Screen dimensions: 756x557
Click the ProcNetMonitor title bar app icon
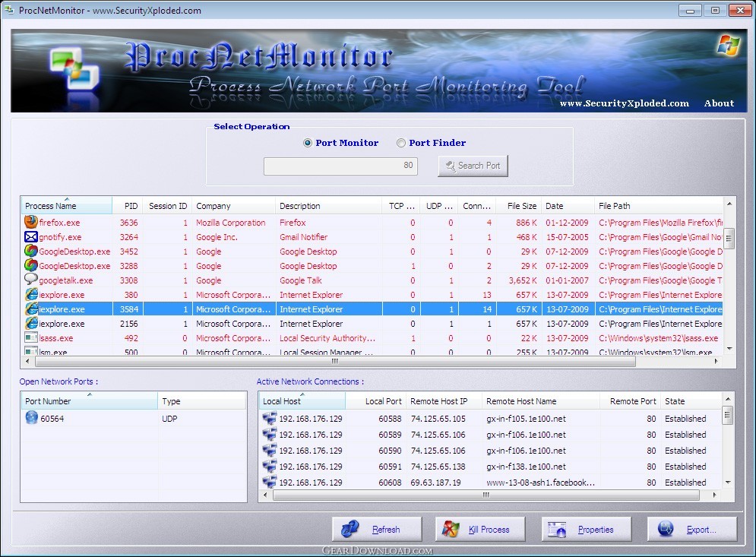(8, 10)
